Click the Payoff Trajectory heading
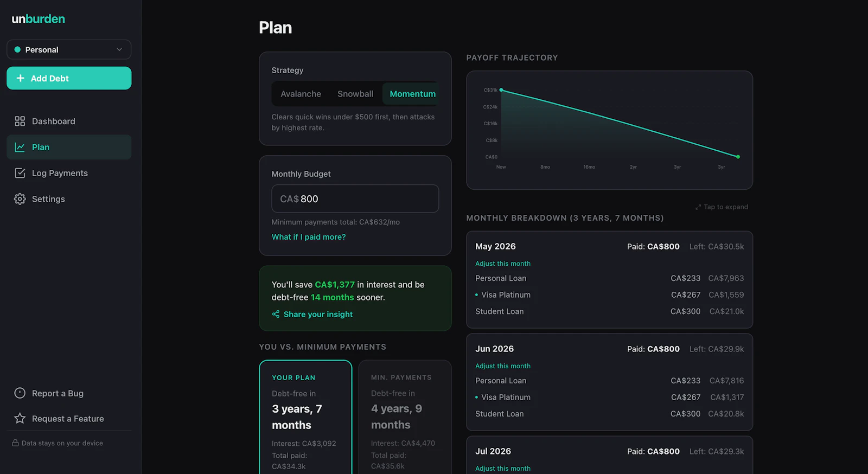The image size is (868, 474). [x=512, y=57]
